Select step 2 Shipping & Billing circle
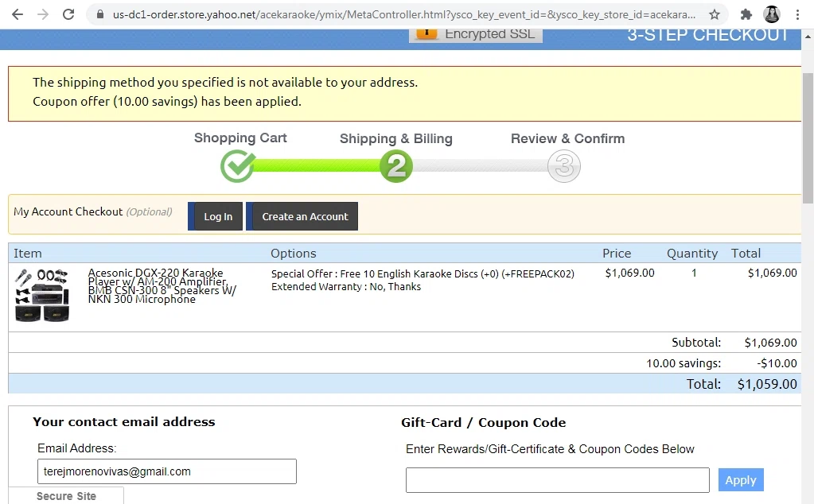The width and height of the screenshot is (814, 504). pos(396,166)
